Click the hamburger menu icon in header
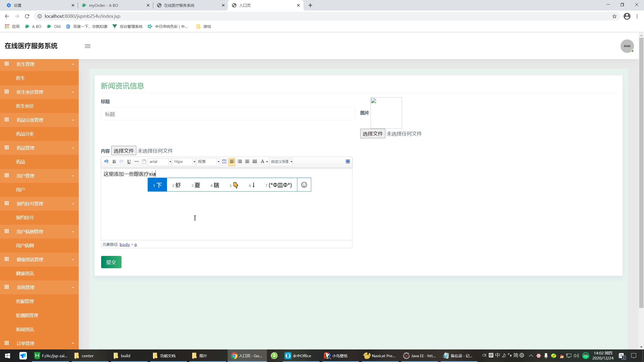644x362 pixels. click(x=88, y=46)
